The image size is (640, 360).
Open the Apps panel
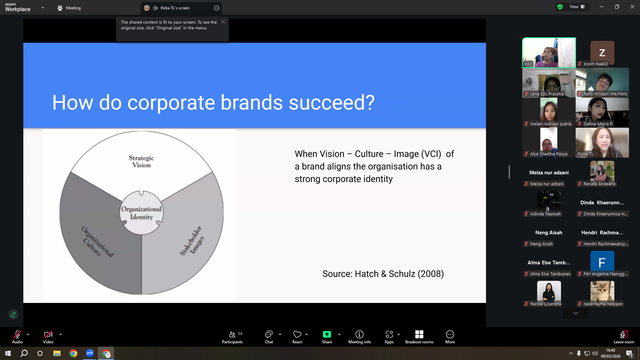point(389,337)
